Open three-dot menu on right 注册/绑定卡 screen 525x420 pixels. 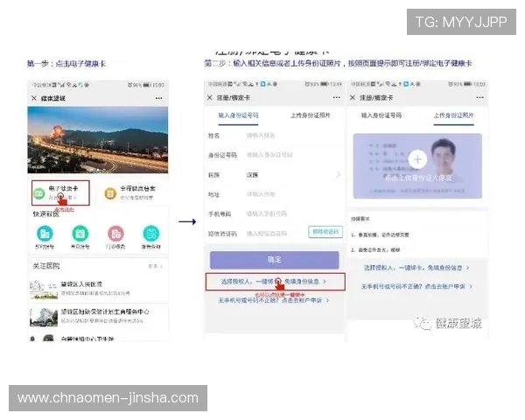[x=479, y=97]
